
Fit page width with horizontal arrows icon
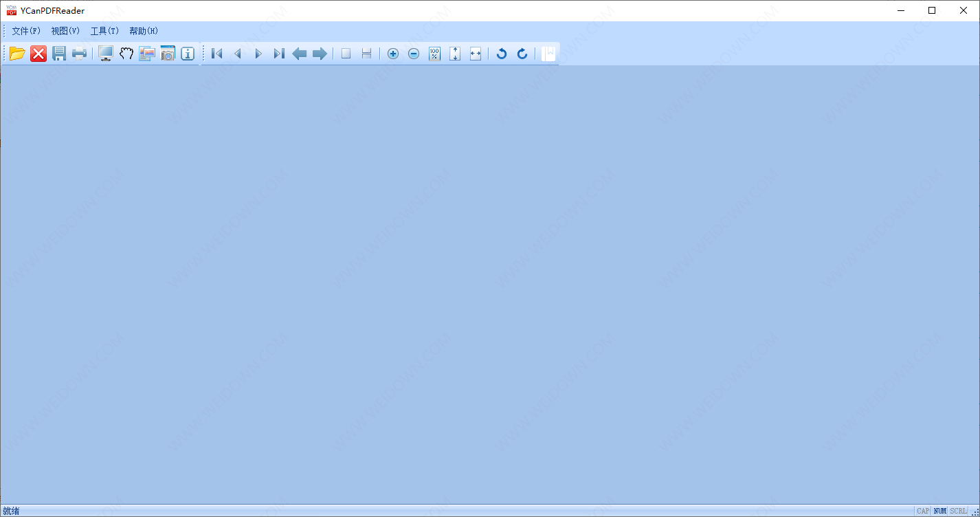click(476, 54)
